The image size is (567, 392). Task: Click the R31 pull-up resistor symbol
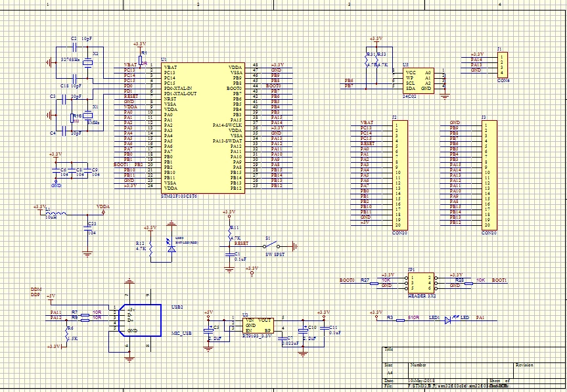tap(367, 60)
